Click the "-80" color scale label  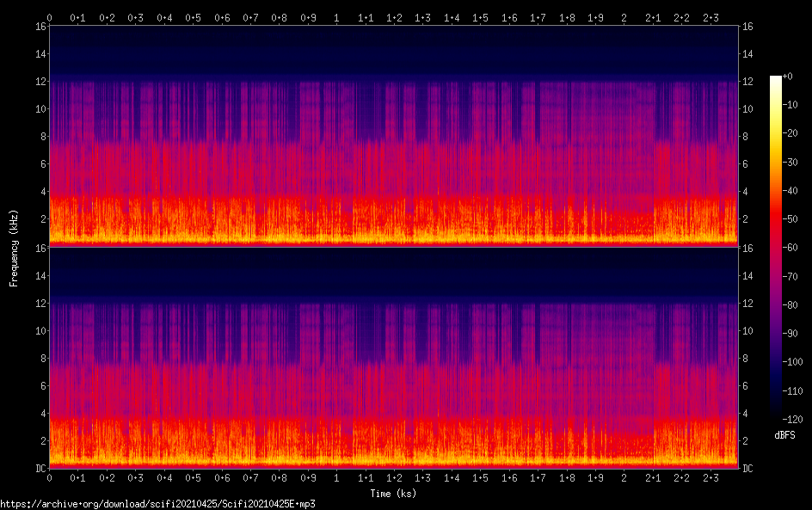[790, 305]
